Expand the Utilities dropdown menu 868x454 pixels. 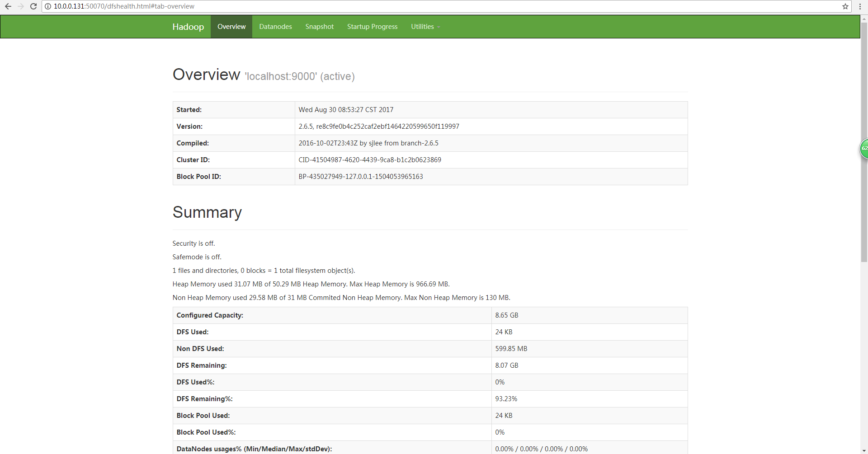(x=425, y=27)
